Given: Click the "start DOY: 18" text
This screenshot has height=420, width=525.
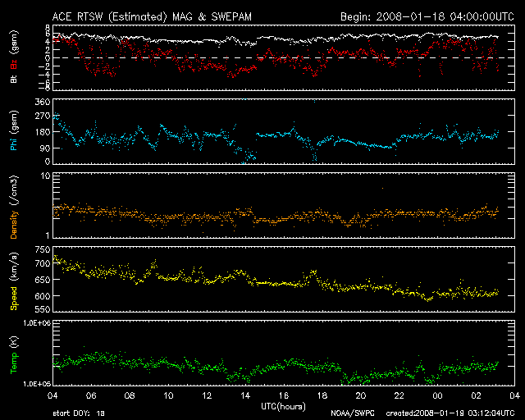Looking at the screenshot, I should [79, 413].
